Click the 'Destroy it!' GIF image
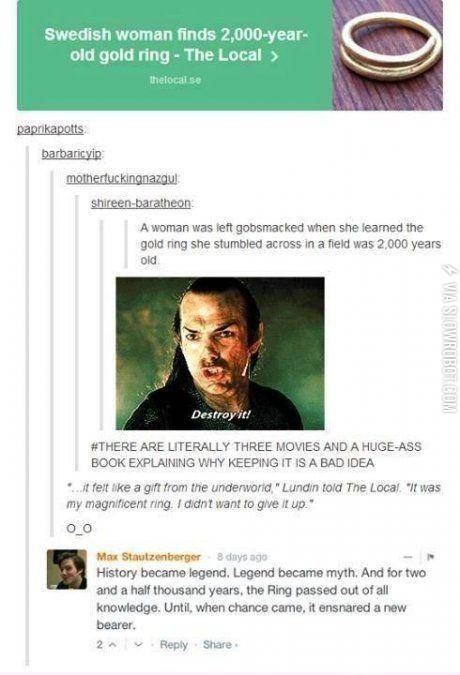 [220, 353]
